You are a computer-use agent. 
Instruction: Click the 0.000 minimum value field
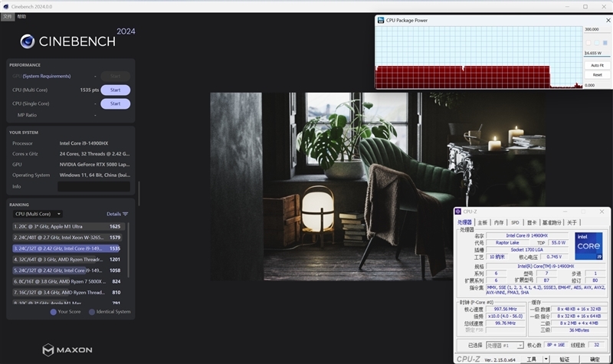coord(597,85)
